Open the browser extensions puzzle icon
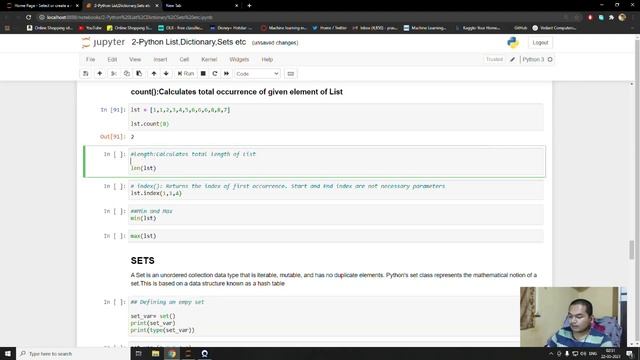 pos(611,17)
